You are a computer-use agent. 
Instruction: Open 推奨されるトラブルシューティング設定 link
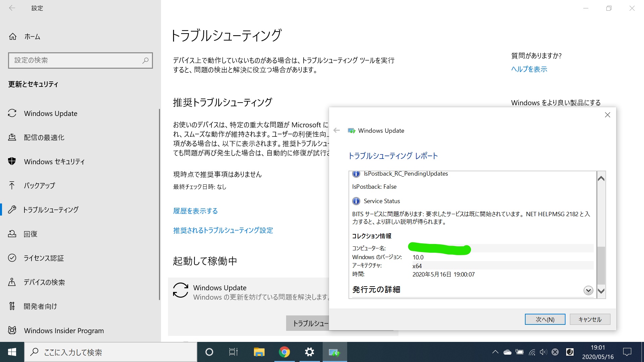223,230
